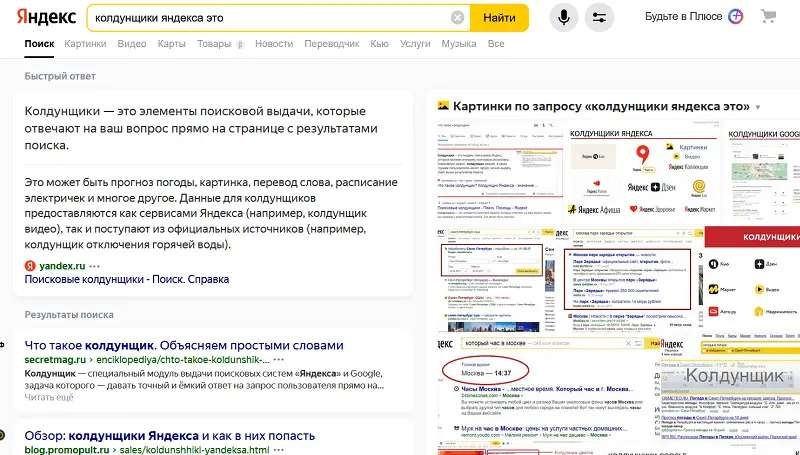Open three-dot menu for secretmag.ru result

pyautogui.click(x=279, y=360)
